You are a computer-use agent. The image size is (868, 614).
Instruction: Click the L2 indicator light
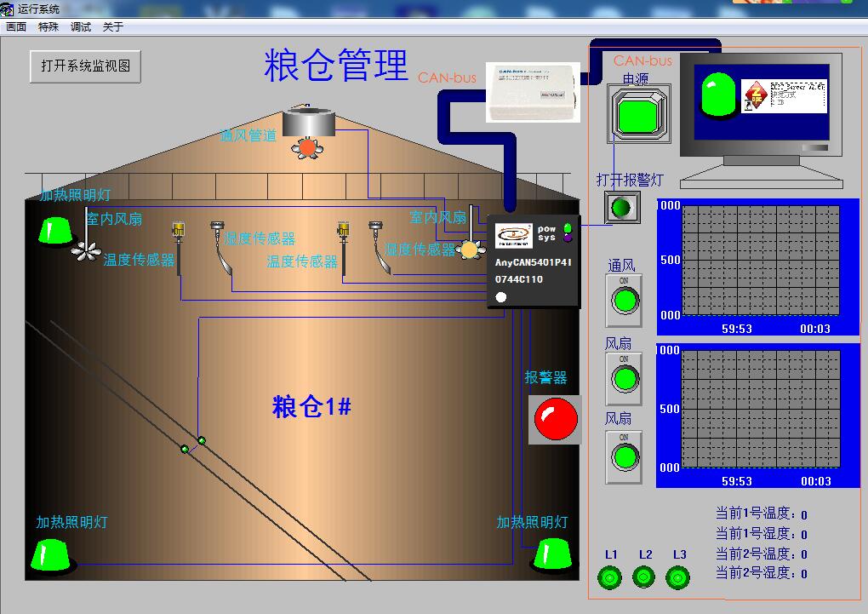[x=644, y=577]
